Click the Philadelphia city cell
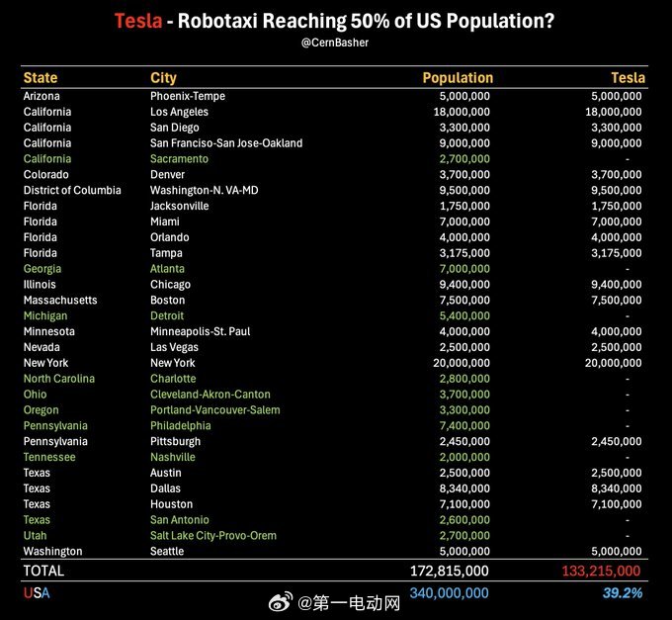The height and width of the screenshot is (620, 672). (181, 426)
